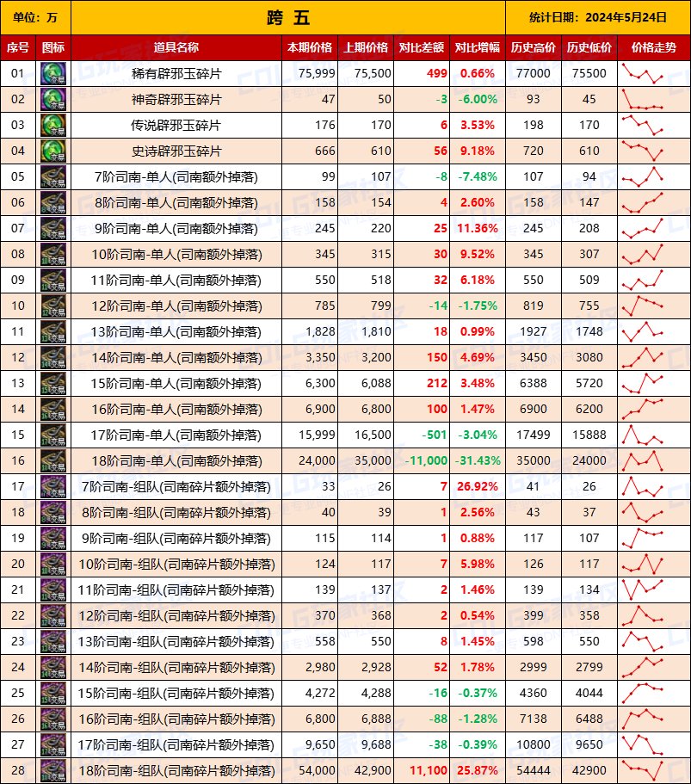Click the 7阶司南-组队 item icon
Viewport: 691px width, 784px height.
click(x=53, y=487)
